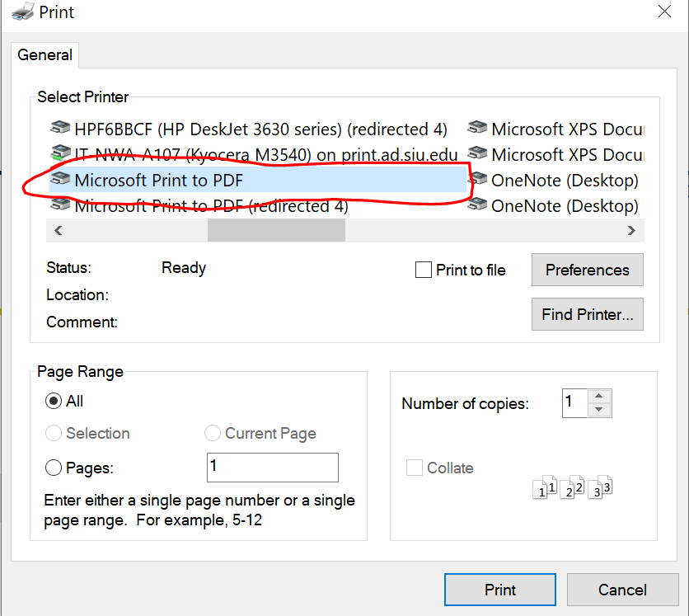The height and width of the screenshot is (616, 689).
Task: Click the horizontal scrollbar thumb in printer list
Action: 276,230
